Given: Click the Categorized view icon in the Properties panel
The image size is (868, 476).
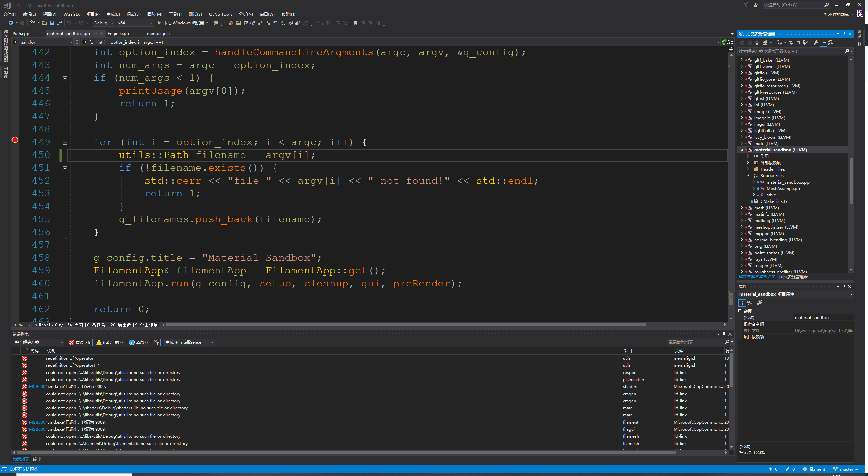Looking at the screenshot, I should coord(742,303).
